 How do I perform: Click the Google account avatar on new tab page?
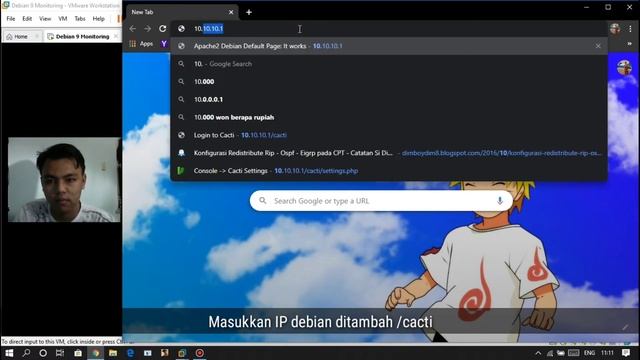point(624,67)
